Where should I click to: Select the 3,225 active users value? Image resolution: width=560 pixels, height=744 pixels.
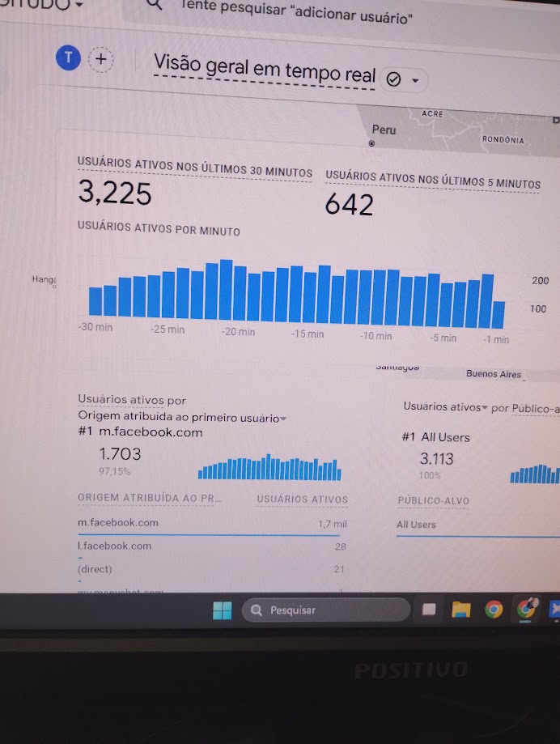coord(115,193)
